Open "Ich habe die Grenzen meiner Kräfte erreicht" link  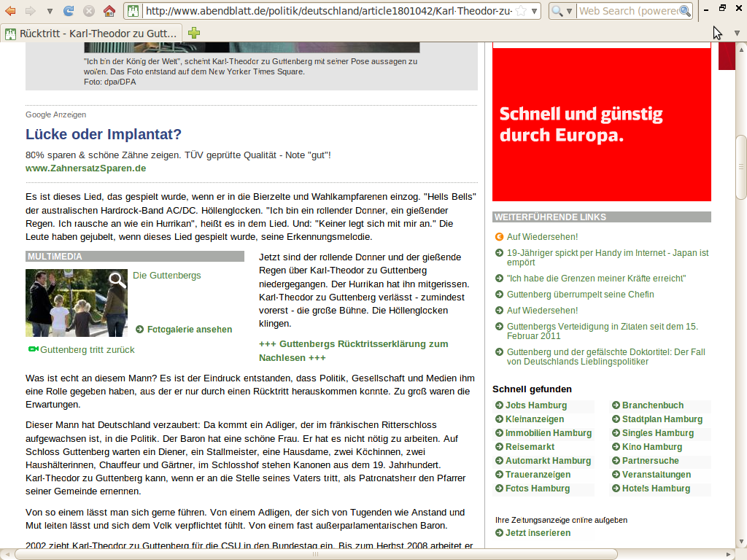pos(596,279)
